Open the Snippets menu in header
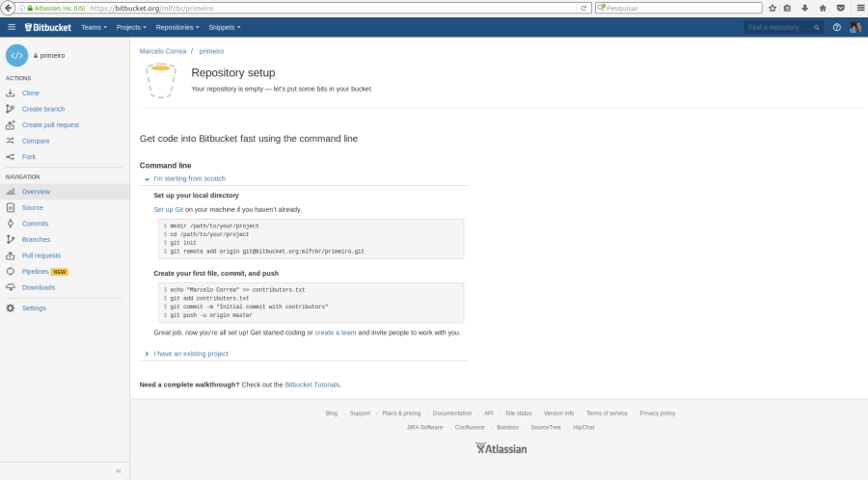868x480 pixels. tap(224, 27)
